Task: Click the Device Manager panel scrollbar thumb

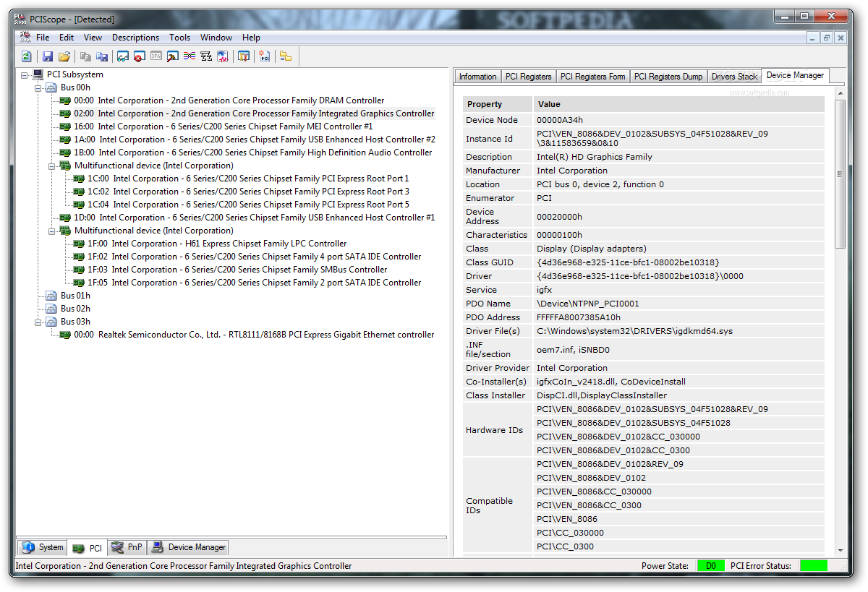Action: pyautogui.click(x=840, y=174)
